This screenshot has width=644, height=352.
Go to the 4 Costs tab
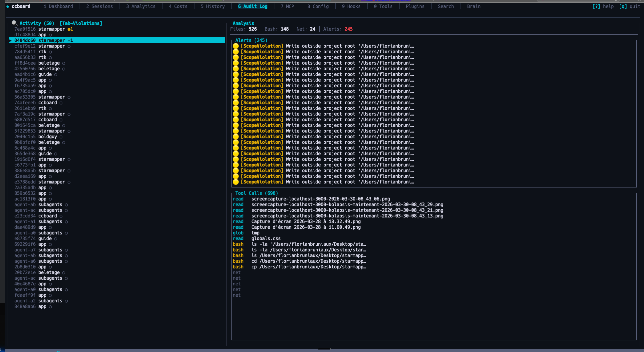point(178,6)
